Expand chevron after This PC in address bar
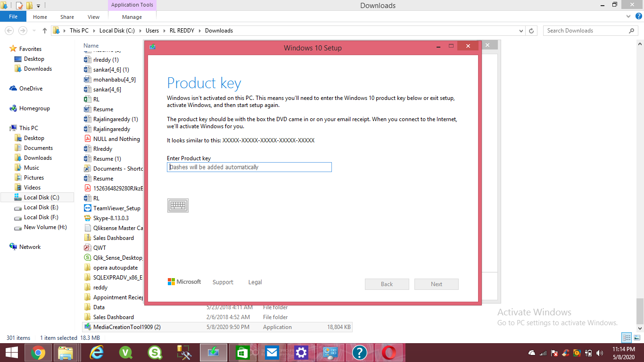Screen dimensions: 644x362 pos(94,31)
